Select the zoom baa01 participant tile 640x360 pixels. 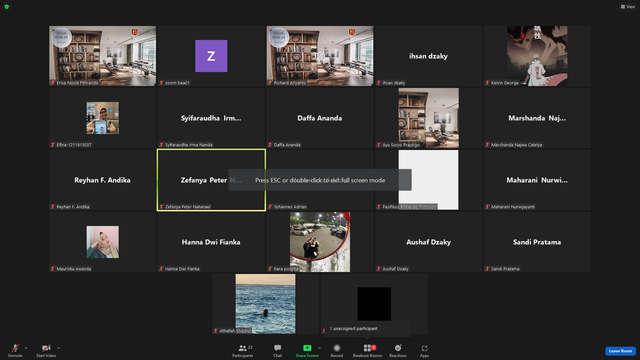click(211, 56)
